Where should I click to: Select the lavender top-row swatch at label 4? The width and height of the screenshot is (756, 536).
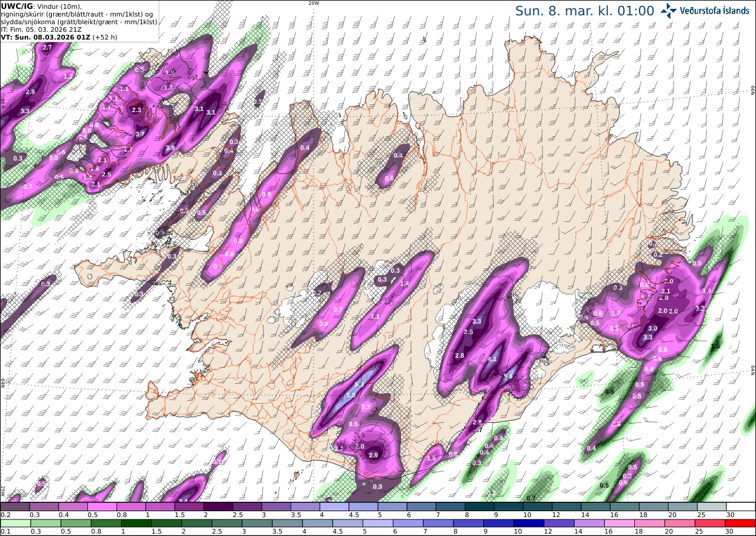[x=334, y=506]
